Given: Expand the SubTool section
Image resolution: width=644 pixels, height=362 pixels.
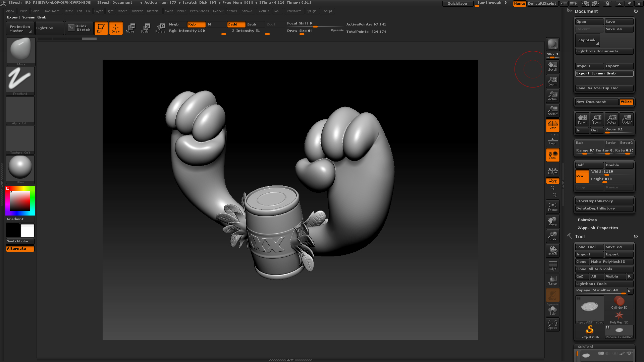Looking at the screenshot, I should pos(585,347).
